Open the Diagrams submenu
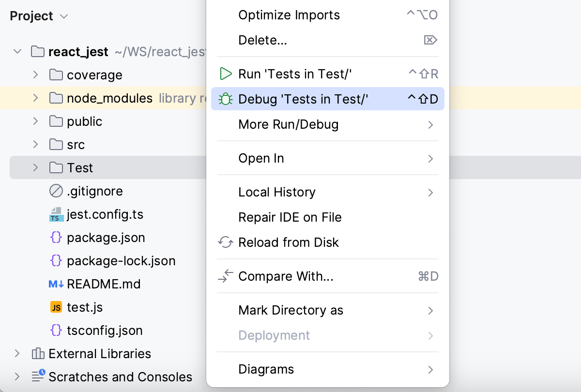 click(266, 369)
